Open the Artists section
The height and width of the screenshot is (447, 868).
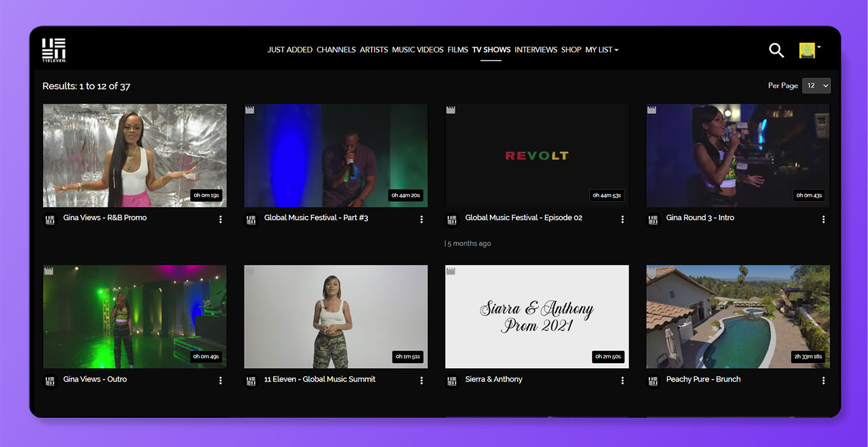click(x=374, y=50)
